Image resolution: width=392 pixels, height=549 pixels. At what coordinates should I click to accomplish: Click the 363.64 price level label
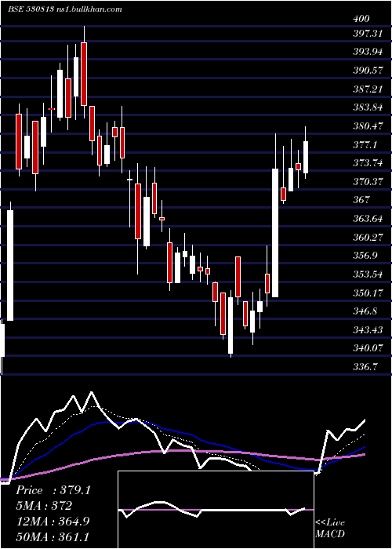(368, 219)
